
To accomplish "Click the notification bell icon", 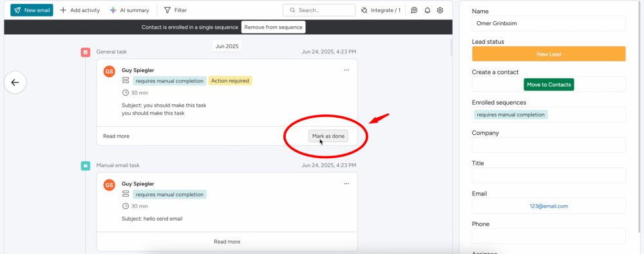I will [427, 10].
